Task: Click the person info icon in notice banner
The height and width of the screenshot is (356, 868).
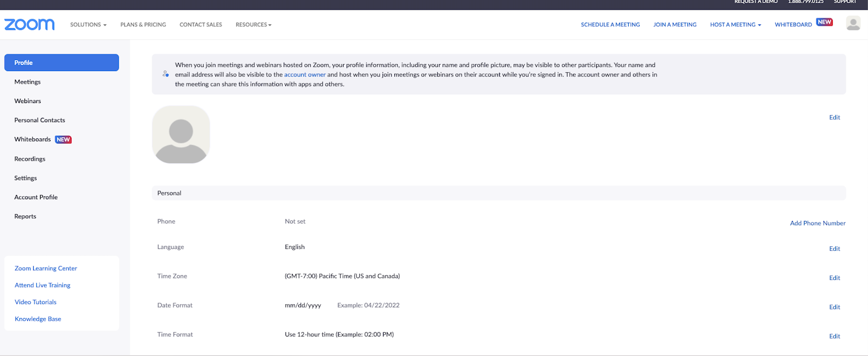Action: (x=165, y=74)
